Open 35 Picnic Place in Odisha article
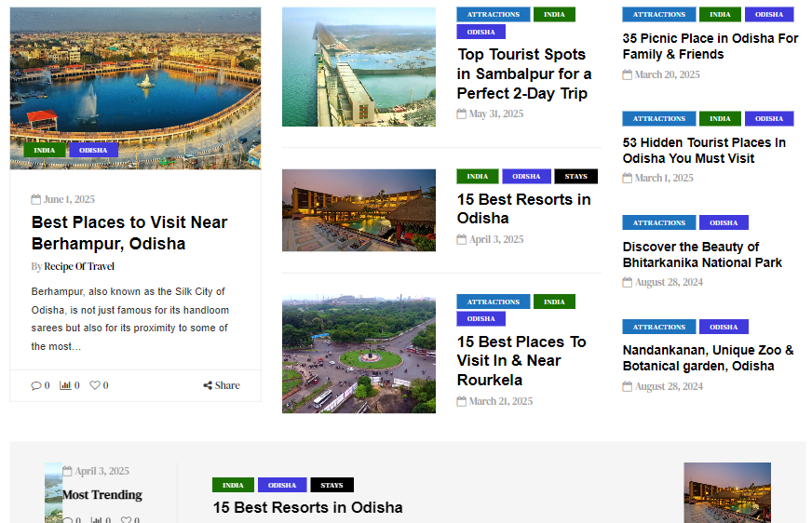 click(x=710, y=46)
